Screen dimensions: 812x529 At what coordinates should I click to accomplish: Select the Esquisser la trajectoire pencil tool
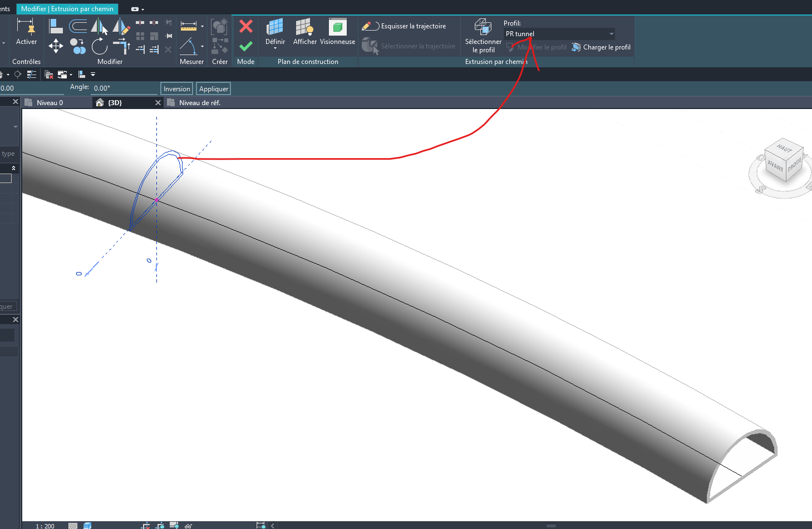[369, 26]
